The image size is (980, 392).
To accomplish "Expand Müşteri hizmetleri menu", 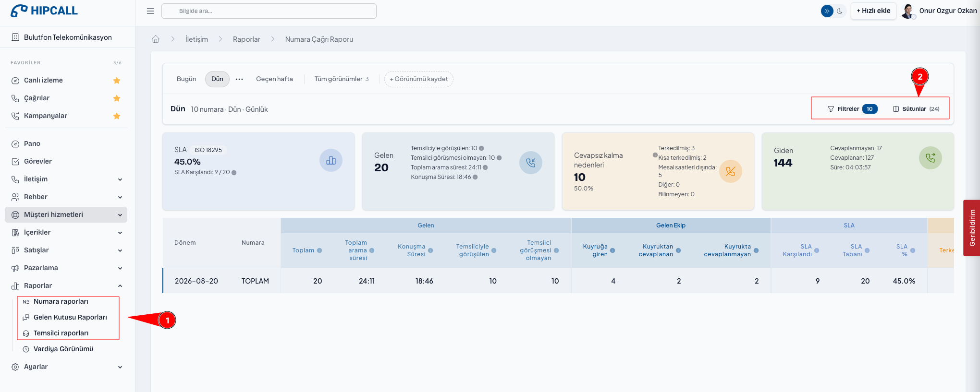I will pos(66,214).
